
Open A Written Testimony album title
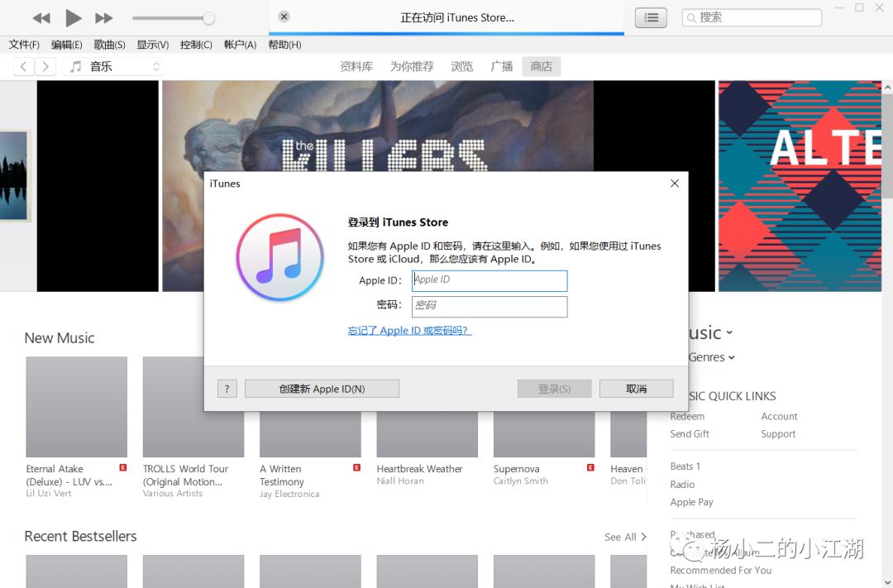(282, 476)
